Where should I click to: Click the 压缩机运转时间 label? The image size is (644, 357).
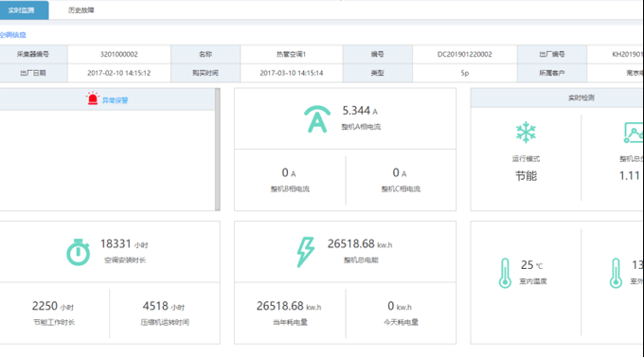tap(165, 323)
